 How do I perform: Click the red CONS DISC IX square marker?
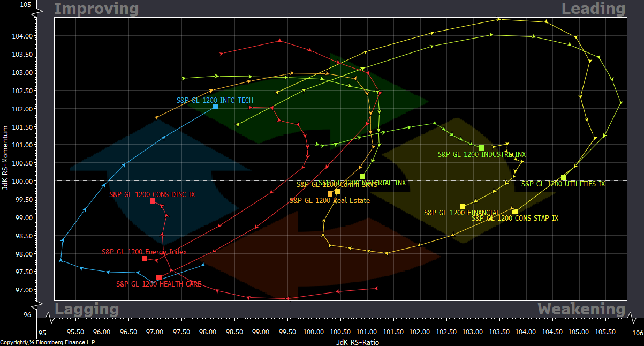[153, 201]
